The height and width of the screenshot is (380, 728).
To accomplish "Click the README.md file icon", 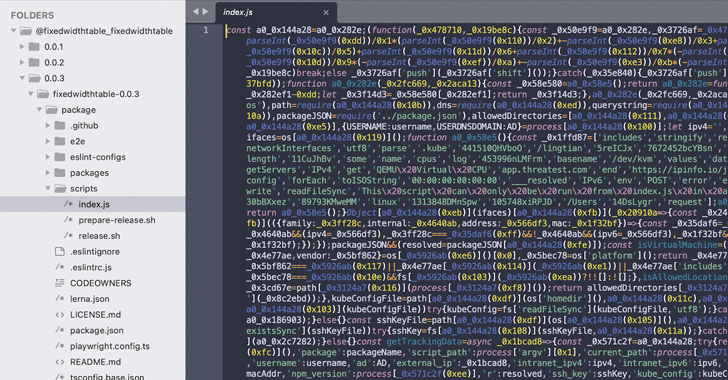I will (59, 362).
